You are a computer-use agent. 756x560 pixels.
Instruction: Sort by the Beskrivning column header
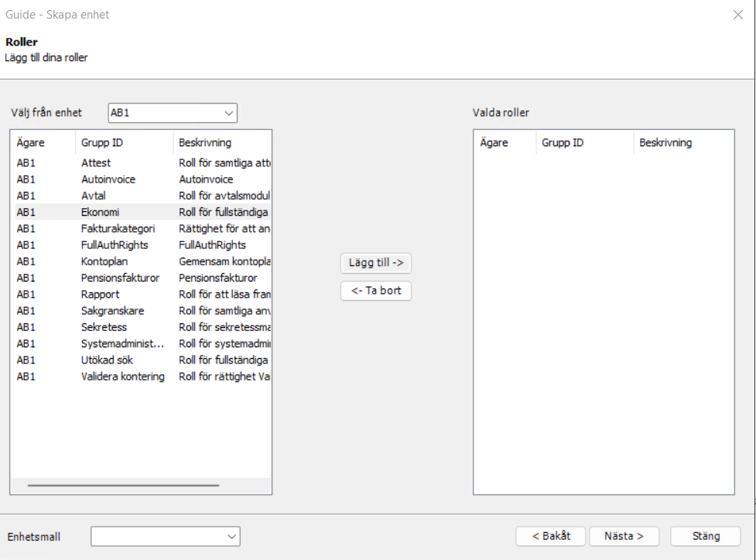tap(206, 142)
